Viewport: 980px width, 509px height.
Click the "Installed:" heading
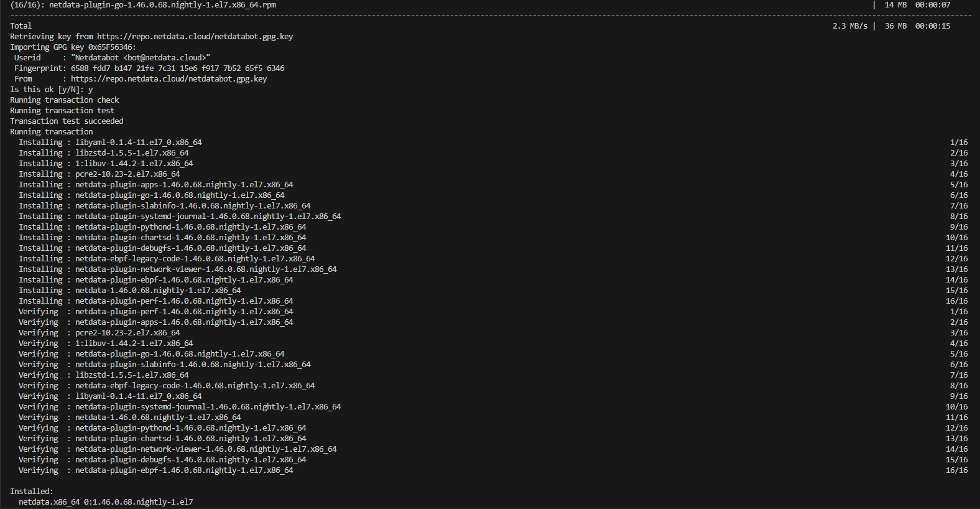pyautogui.click(x=32, y=492)
